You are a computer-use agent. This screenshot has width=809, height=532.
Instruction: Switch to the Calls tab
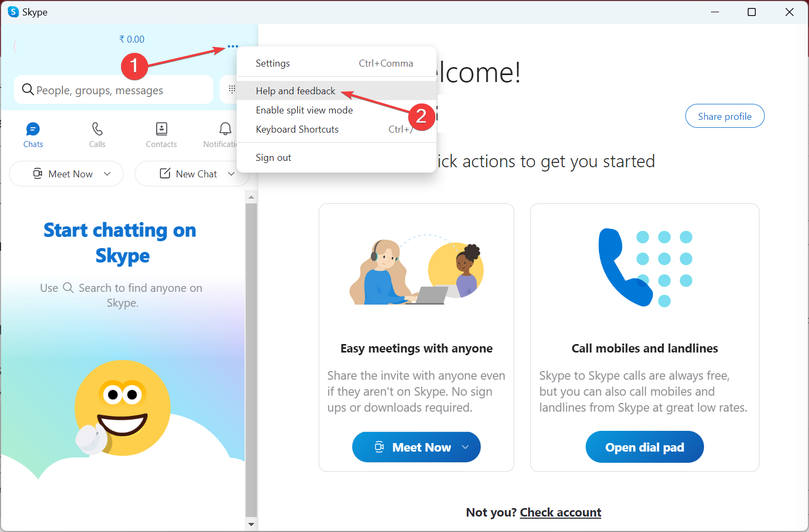(x=97, y=135)
